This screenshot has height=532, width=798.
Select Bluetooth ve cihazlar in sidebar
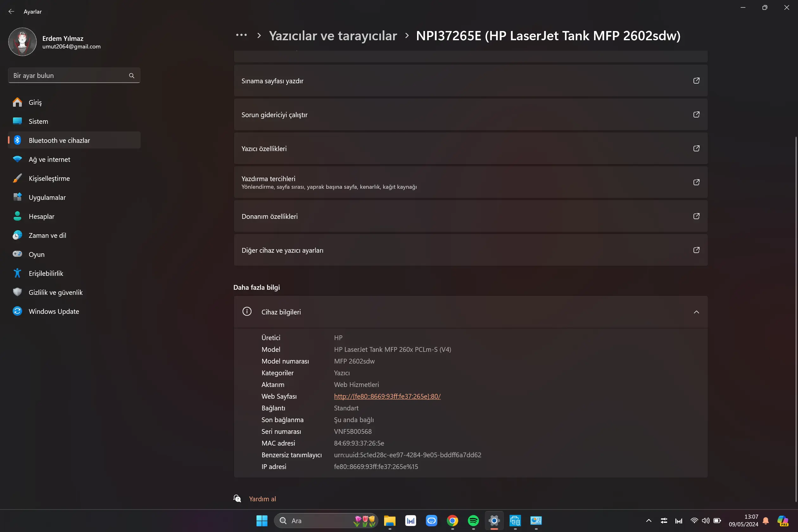click(74, 140)
